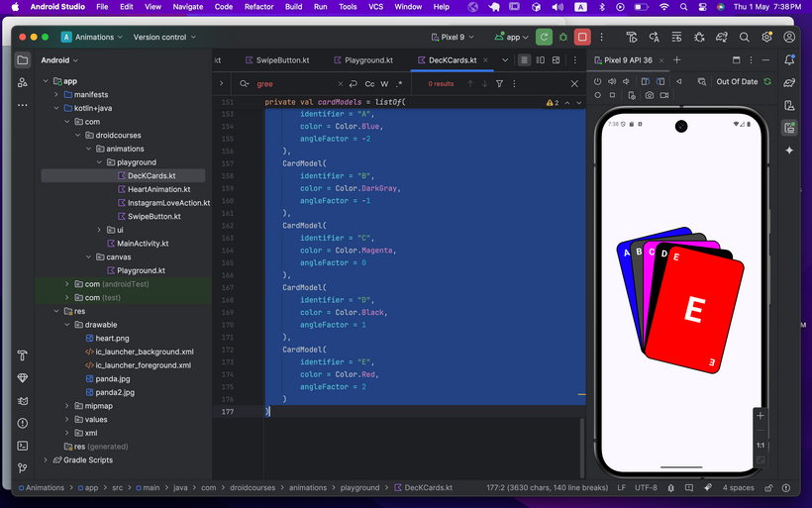Open the Terminal tool window icon
Screen dimensions: 812x508
22,446
